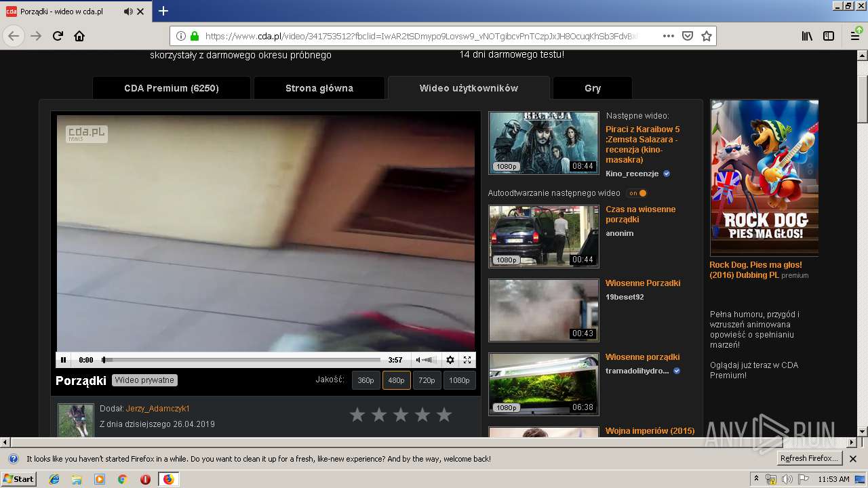The height and width of the screenshot is (488, 868).
Task: Open Piraci z Karaibow 5 video thumbnail
Action: 544,143
